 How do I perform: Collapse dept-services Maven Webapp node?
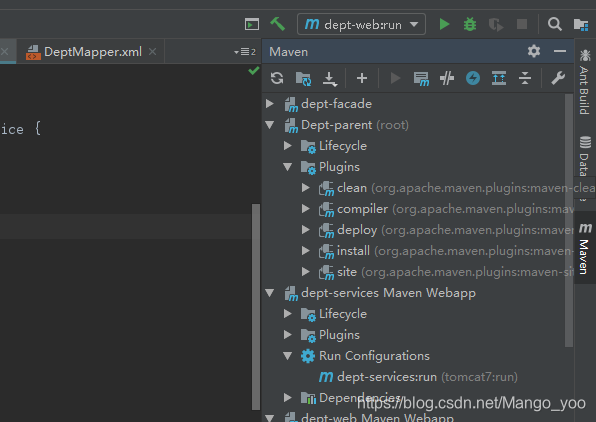coord(270,293)
